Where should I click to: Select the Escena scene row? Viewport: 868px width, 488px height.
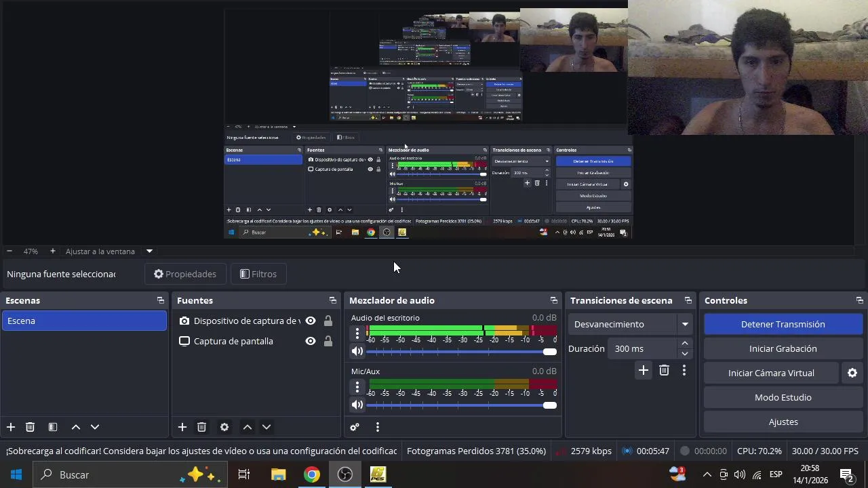pos(84,321)
